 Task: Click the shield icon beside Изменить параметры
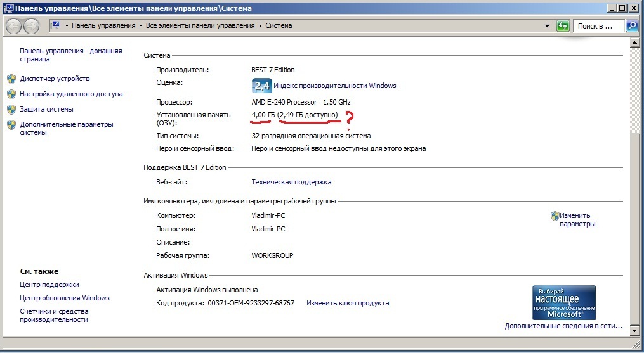tap(555, 215)
